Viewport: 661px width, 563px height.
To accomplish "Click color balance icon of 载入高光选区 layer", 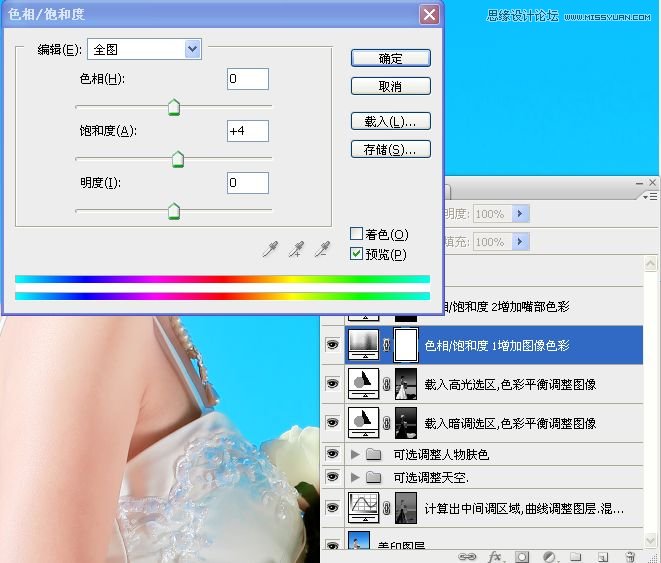I will (x=364, y=383).
